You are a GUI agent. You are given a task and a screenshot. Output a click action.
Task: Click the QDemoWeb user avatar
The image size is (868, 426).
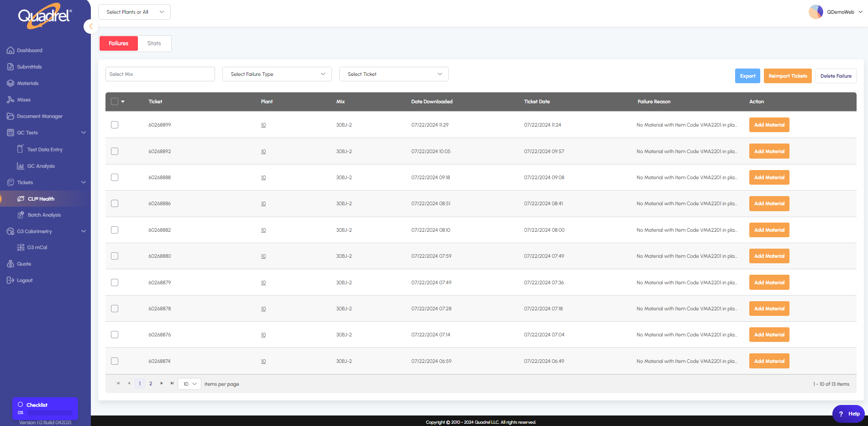(x=815, y=12)
